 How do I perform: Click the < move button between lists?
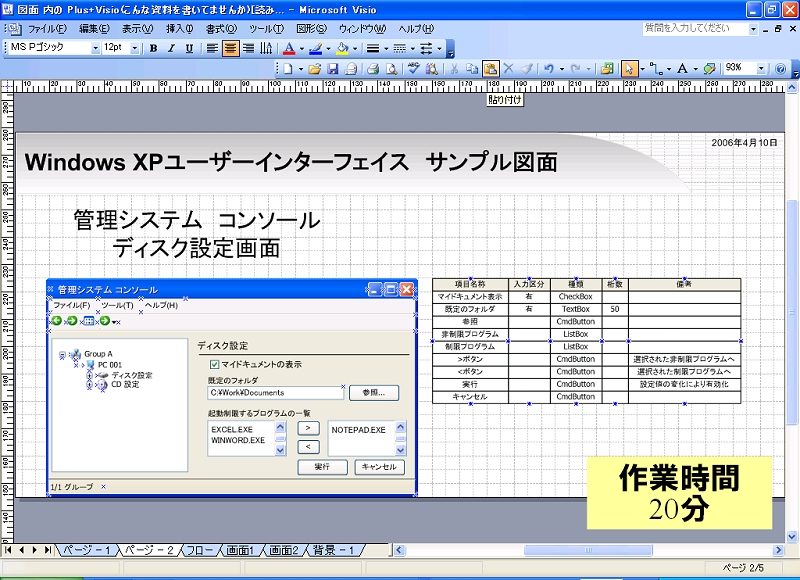click(308, 447)
